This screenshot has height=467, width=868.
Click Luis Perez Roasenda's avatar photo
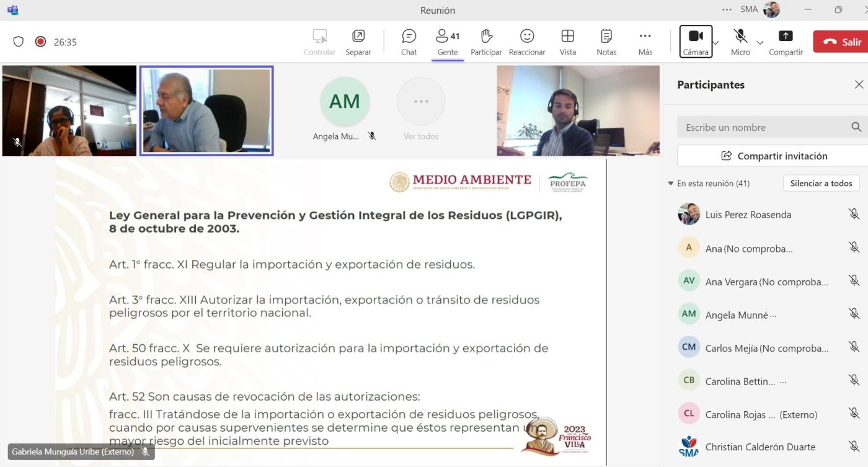click(689, 214)
